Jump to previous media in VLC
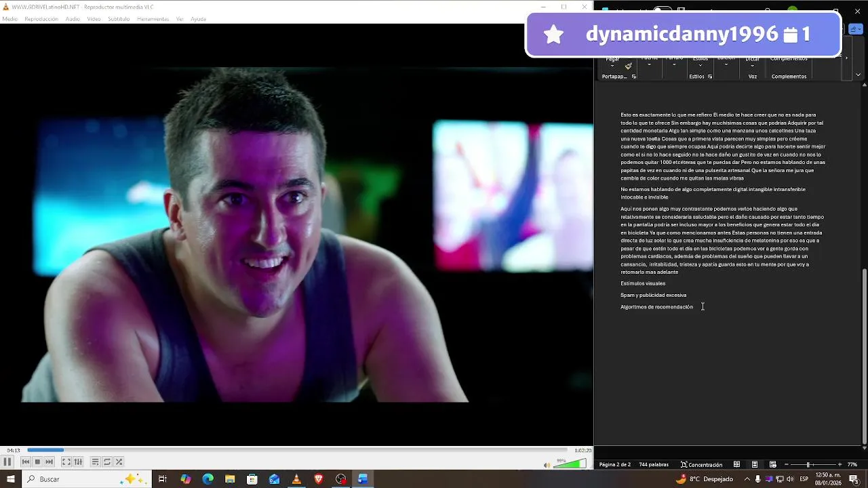The width and height of the screenshot is (868, 488). point(26,462)
